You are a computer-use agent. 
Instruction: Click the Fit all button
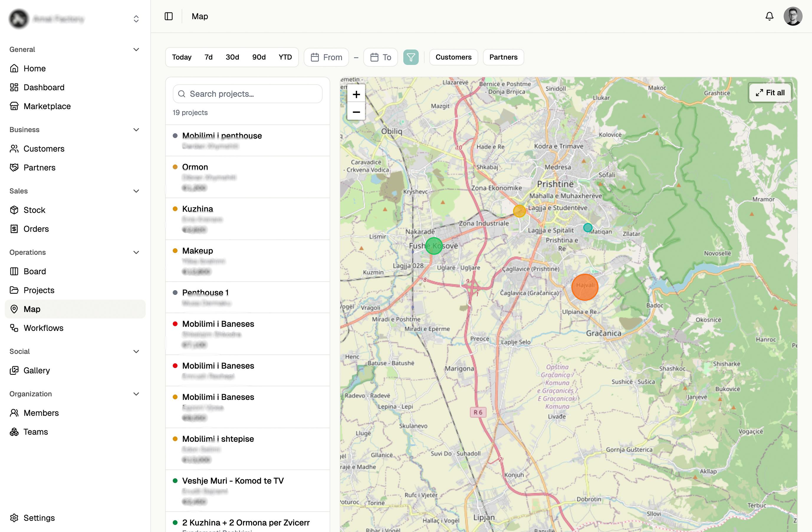tap(770, 93)
